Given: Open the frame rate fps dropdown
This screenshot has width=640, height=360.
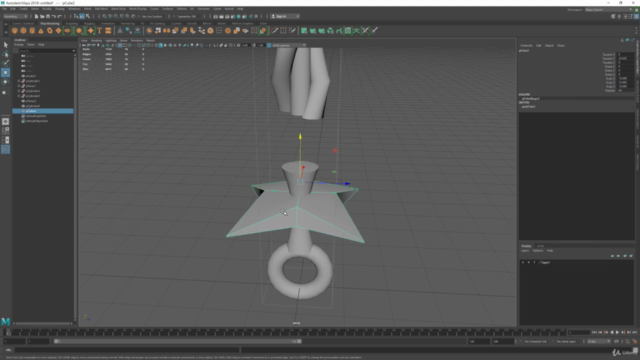Looking at the screenshot, I should click(599, 341).
